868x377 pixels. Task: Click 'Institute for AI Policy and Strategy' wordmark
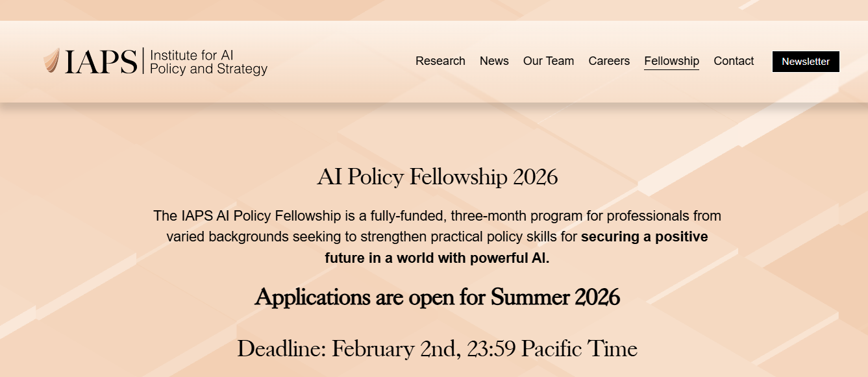[x=208, y=60]
